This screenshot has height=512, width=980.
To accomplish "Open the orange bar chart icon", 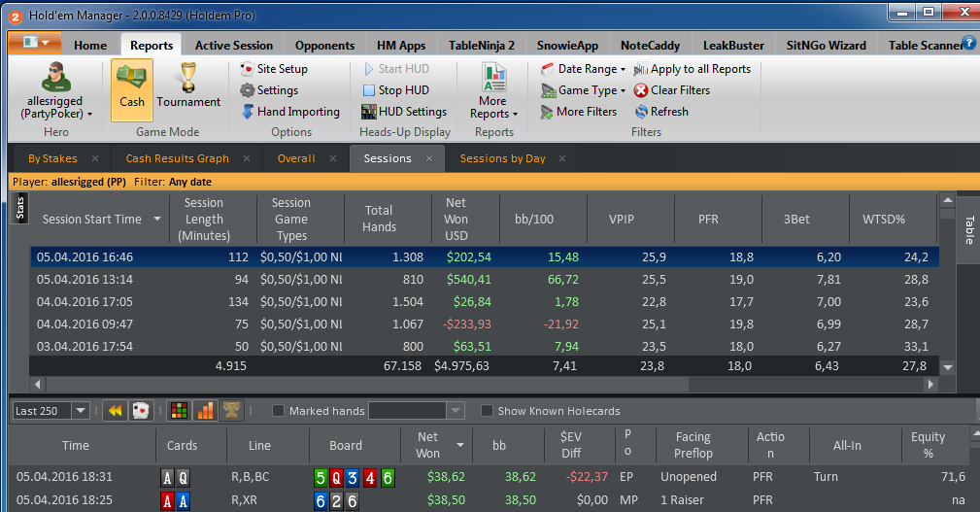I will (205, 411).
